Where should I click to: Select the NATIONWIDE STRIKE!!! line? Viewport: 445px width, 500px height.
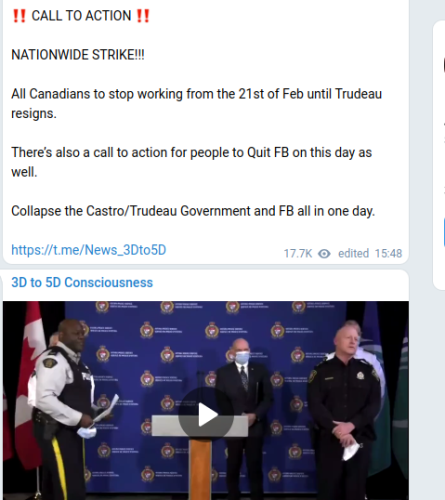coord(78,55)
